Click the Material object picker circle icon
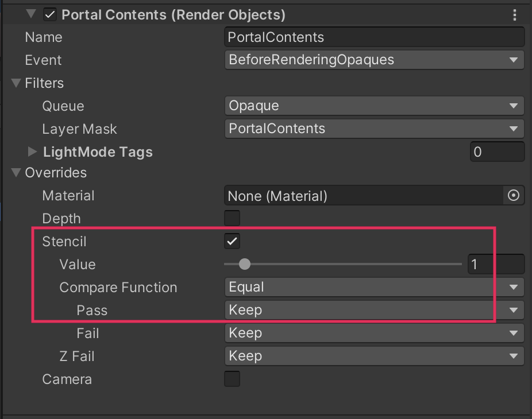This screenshot has width=532, height=419. click(x=514, y=196)
